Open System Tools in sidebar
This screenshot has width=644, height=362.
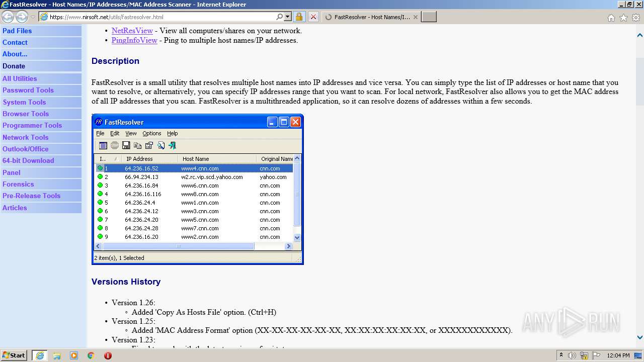tap(24, 102)
